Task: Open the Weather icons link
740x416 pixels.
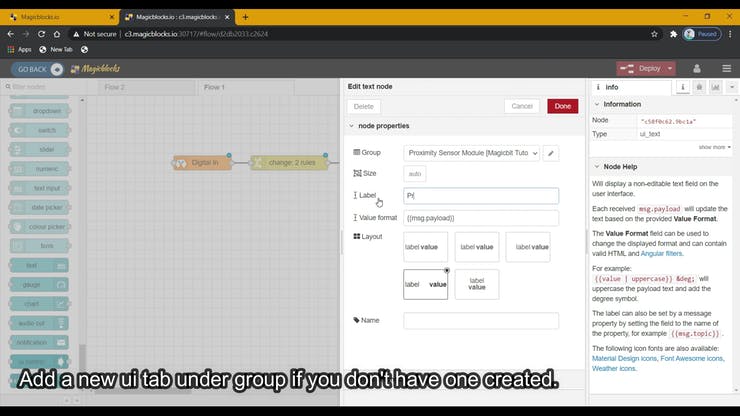Action: [x=614, y=368]
